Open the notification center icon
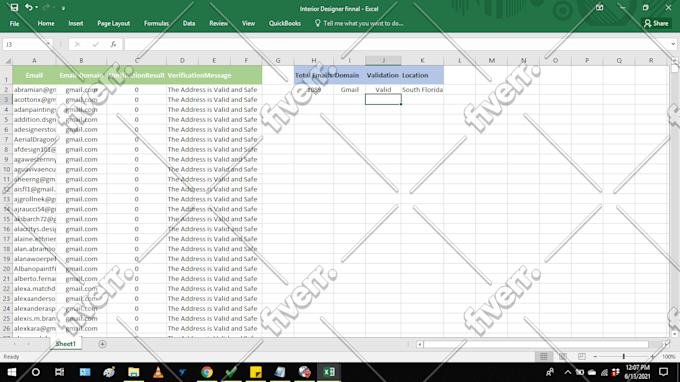Screen dimensions: 680x382 click(664, 372)
